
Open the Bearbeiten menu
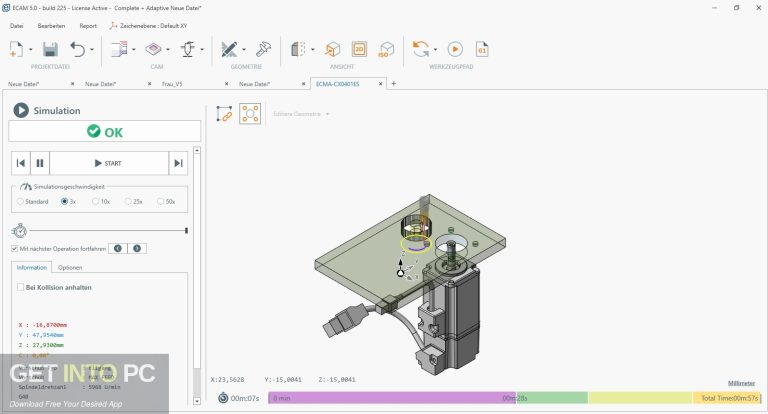point(51,25)
